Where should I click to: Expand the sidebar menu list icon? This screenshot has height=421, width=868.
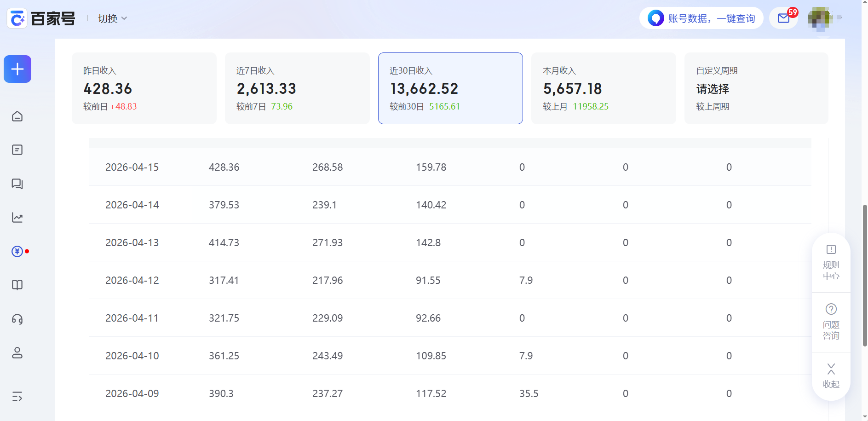17,397
